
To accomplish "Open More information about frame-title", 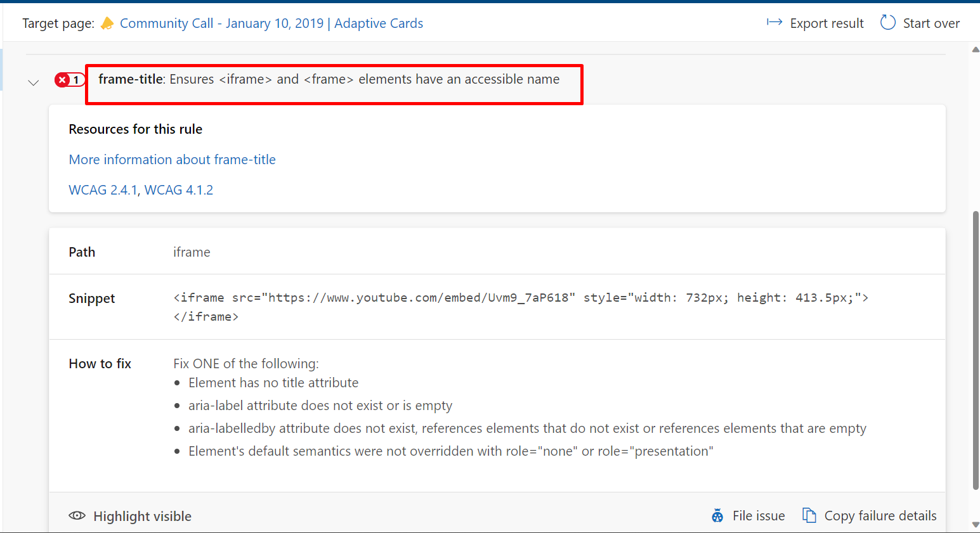I will [x=172, y=159].
